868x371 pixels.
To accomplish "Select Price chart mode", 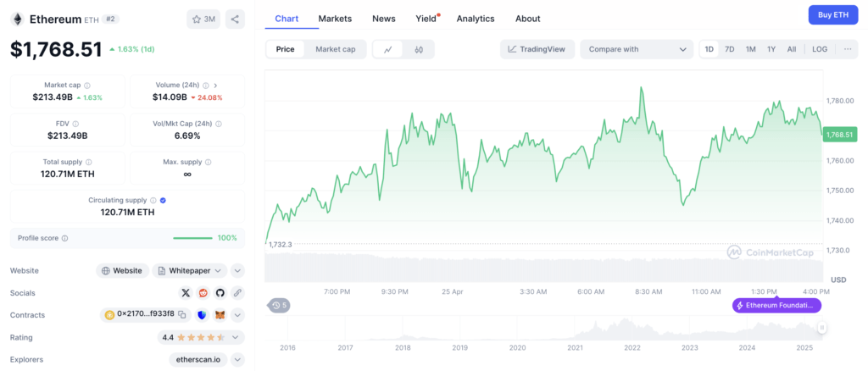I will point(285,49).
